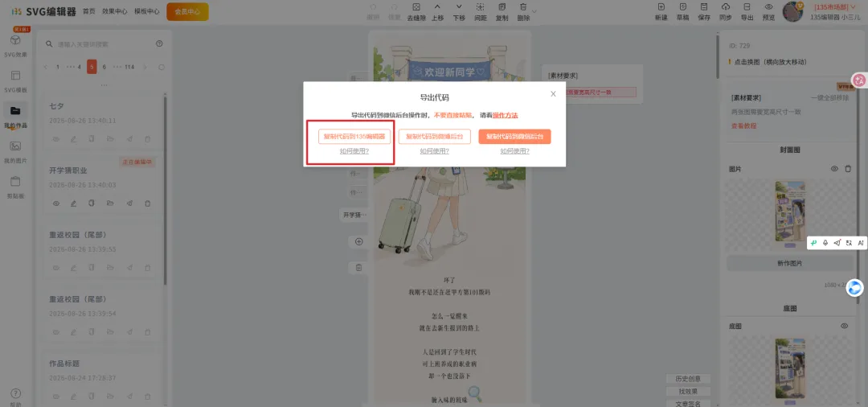
Task: Select the 底图 image thumbnail
Action: [790, 368]
